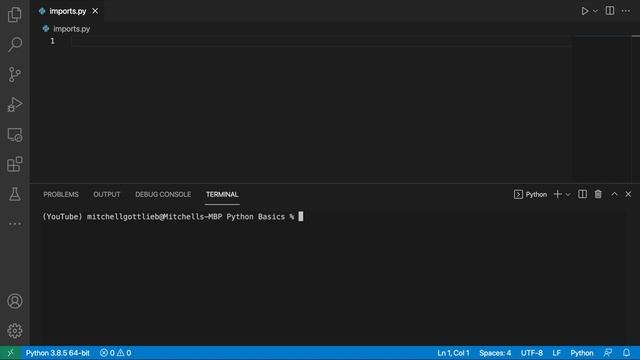Viewport: 640px width, 360px height.
Task: Close the bottom panel
Action: pyautogui.click(x=628, y=194)
